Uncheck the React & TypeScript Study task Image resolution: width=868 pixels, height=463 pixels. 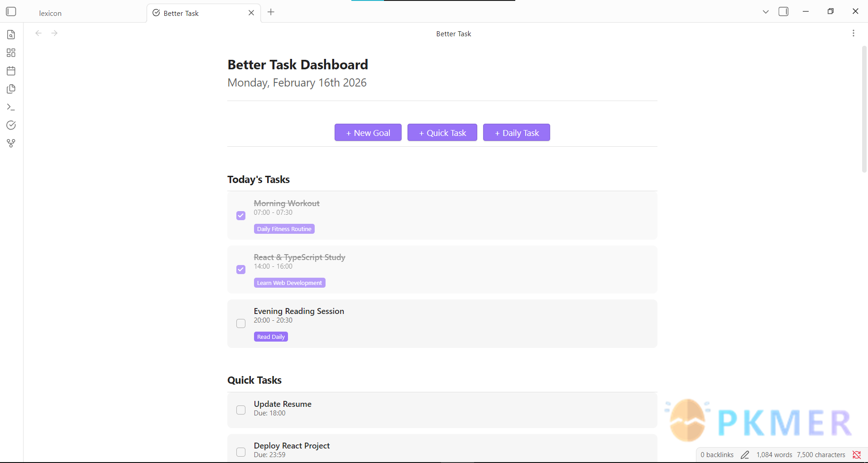click(x=241, y=270)
